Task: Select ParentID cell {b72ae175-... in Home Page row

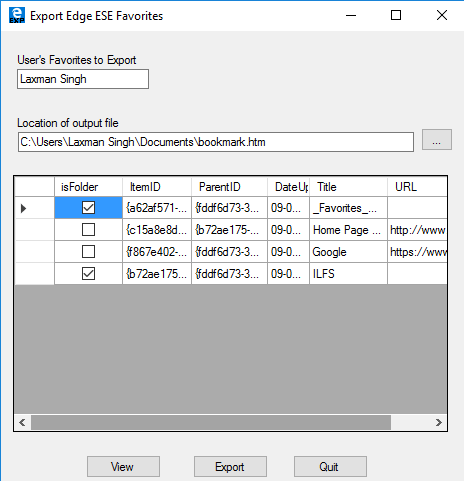Action: [229, 230]
